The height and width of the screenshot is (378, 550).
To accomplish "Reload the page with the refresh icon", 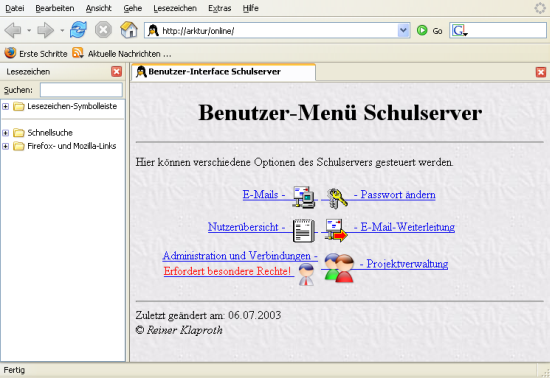I will point(78,30).
